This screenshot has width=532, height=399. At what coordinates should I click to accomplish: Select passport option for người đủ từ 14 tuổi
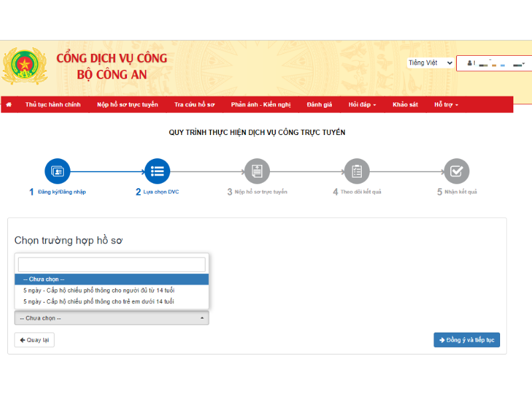tap(98, 291)
